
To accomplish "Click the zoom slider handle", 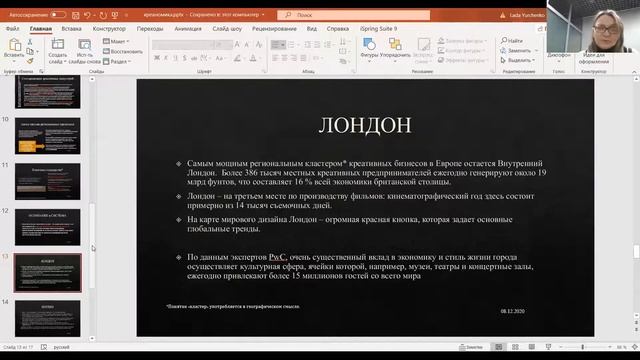I will (582, 347).
